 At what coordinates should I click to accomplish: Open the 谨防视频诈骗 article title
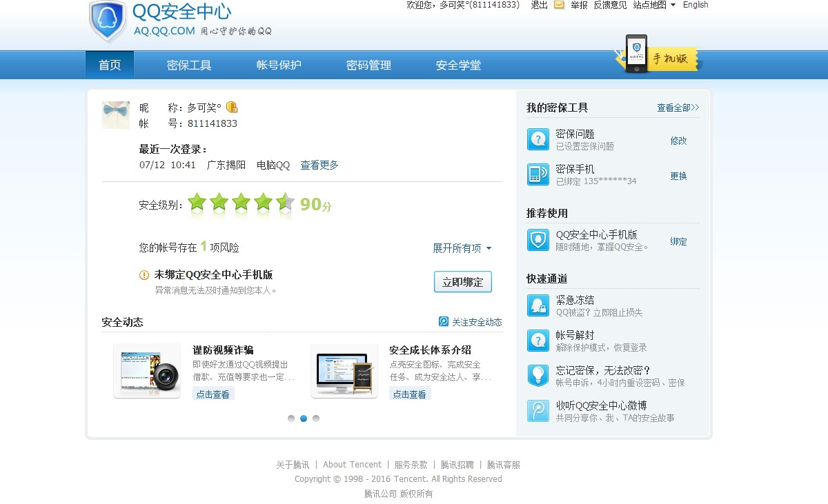(x=223, y=350)
